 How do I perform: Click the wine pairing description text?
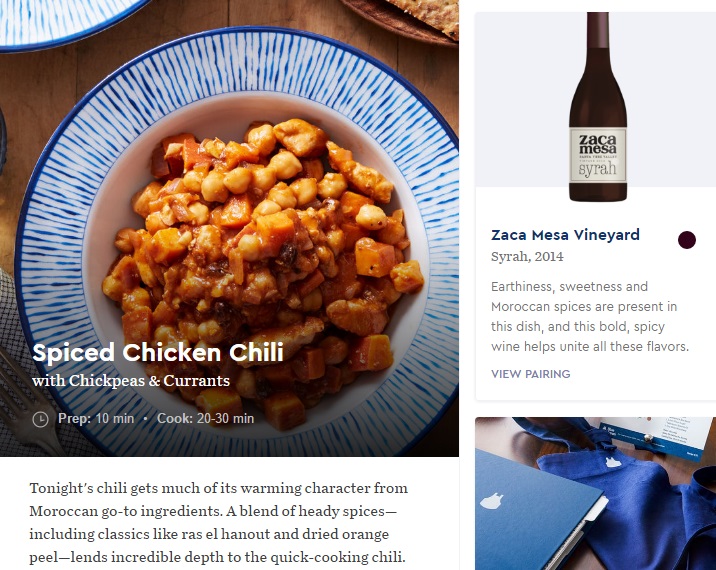[590, 317]
